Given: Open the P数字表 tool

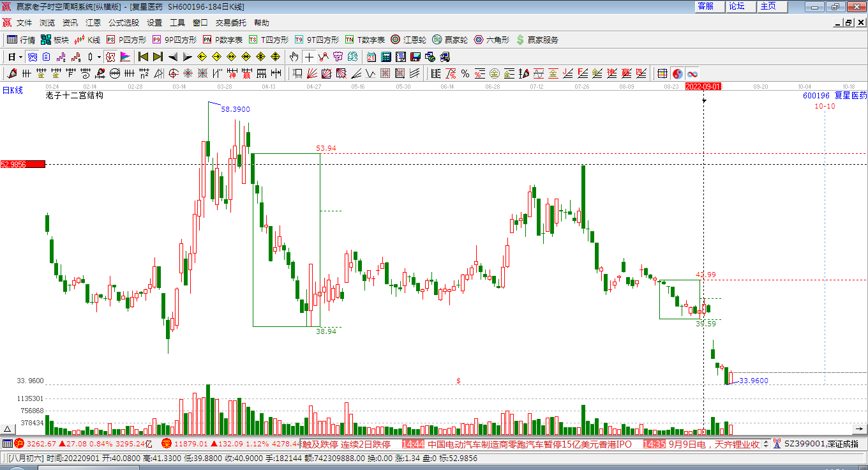Looking at the screenshot, I should (x=222, y=40).
